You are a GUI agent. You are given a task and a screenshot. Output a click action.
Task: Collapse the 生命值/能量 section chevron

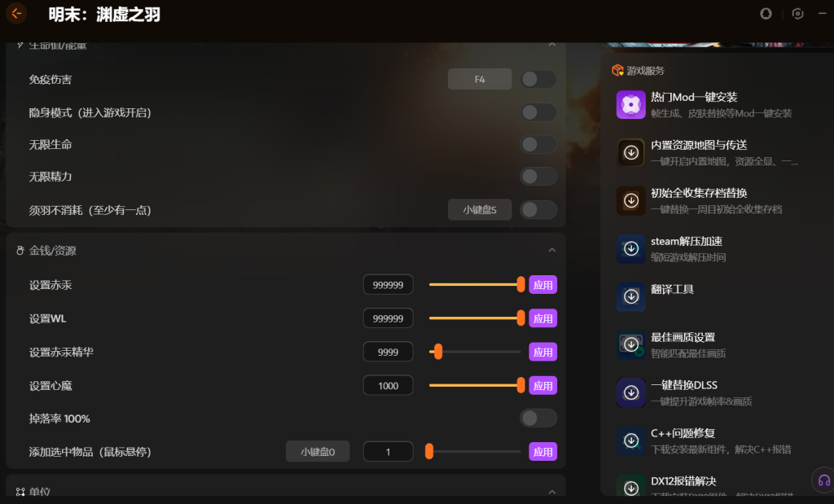552,45
